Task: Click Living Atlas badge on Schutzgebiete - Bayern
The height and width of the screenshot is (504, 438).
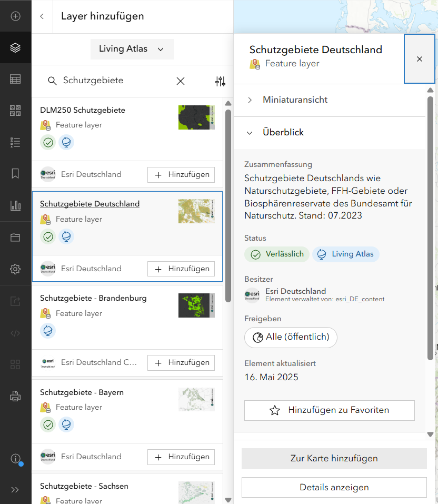Action: click(x=66, y=424)
